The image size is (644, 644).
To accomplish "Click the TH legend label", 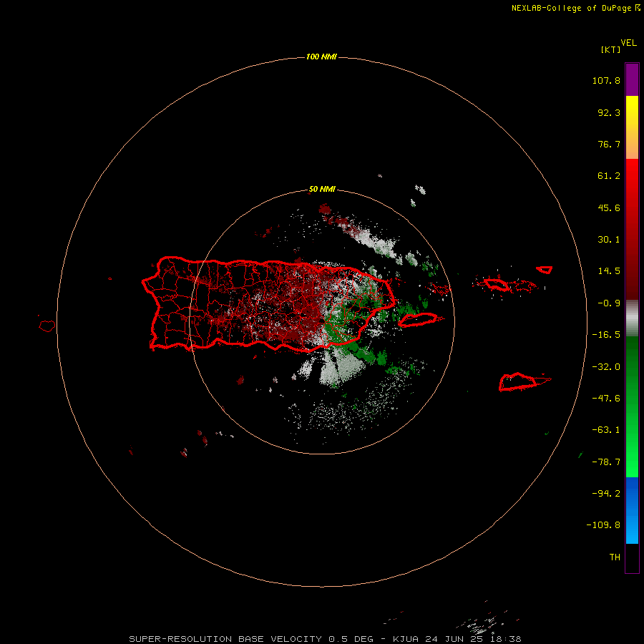I will [615, 557].
